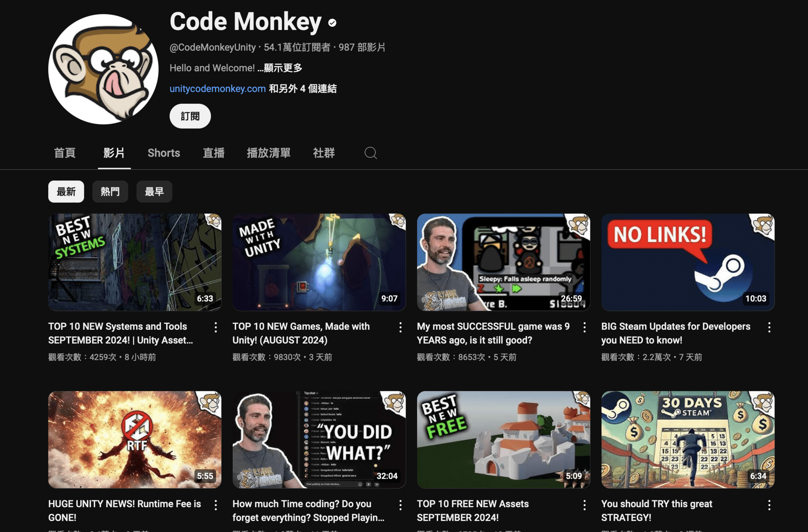
Task: Select the 熱門 sort filter chip
Action: click(110, 192)
